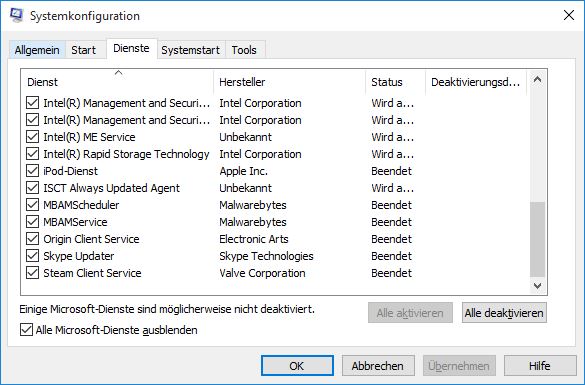Sort by the Dienst column header
Image resolution: width=585 pixels, height=385 pixels.
(117, 82)
